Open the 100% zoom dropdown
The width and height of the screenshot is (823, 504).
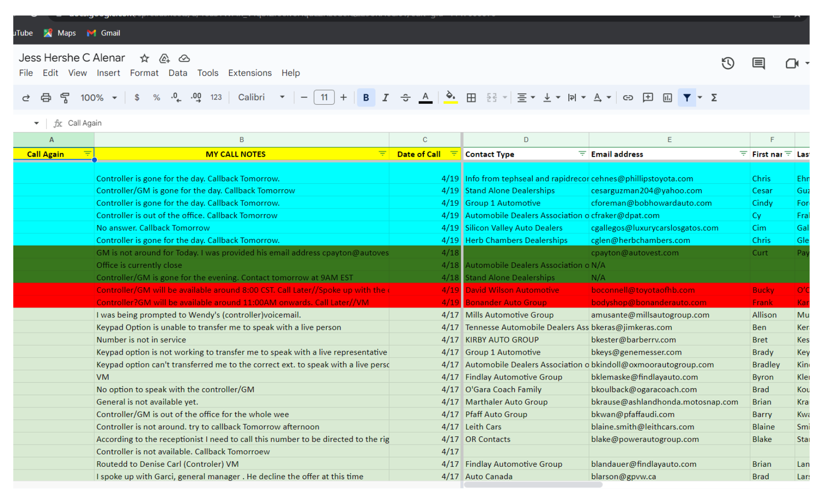(x=99, y=97)
